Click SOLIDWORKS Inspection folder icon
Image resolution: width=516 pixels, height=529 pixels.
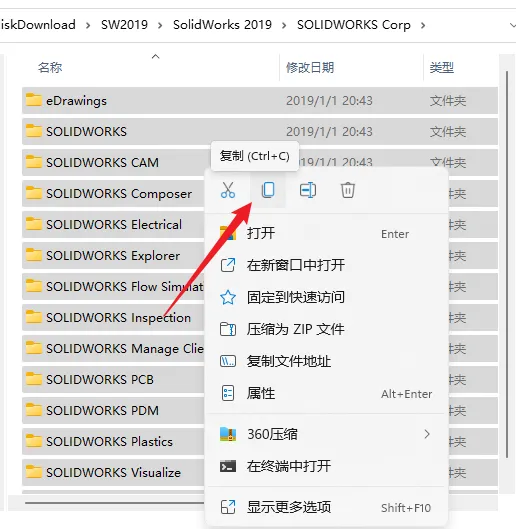click(34, 317)
